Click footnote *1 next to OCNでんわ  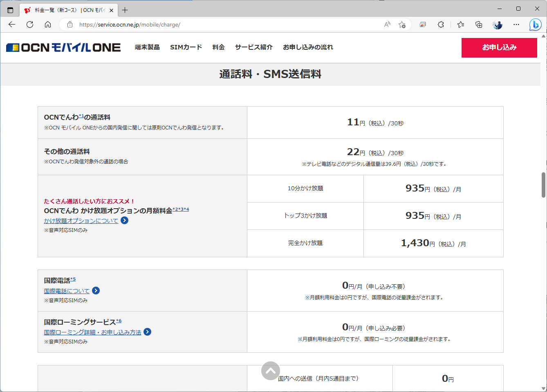pyautogui.click(x=81, y=116)
